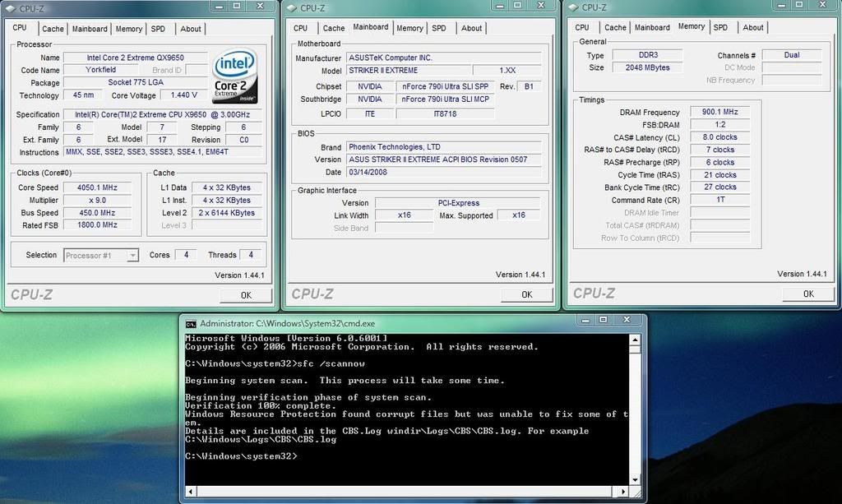Minimize the left CPU-Z window
The height and width of the screenshot is (504, 842).
pyautogui.click(x=219, y=6)
